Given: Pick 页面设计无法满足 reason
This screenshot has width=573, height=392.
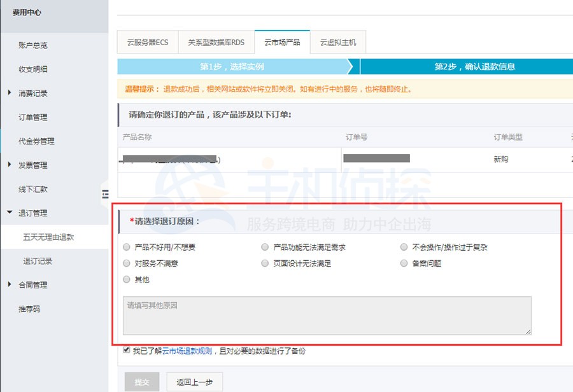Looking at the screenshot, I should click(x=265, y=263).
